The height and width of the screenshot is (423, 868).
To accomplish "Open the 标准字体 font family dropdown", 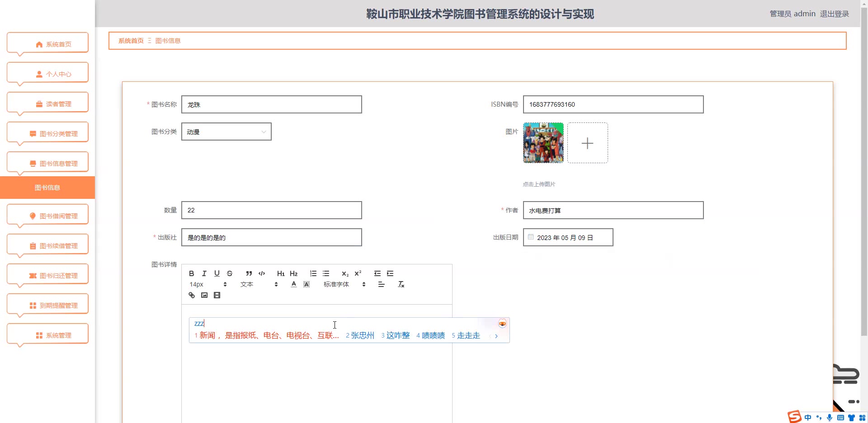I will point(344,284).
